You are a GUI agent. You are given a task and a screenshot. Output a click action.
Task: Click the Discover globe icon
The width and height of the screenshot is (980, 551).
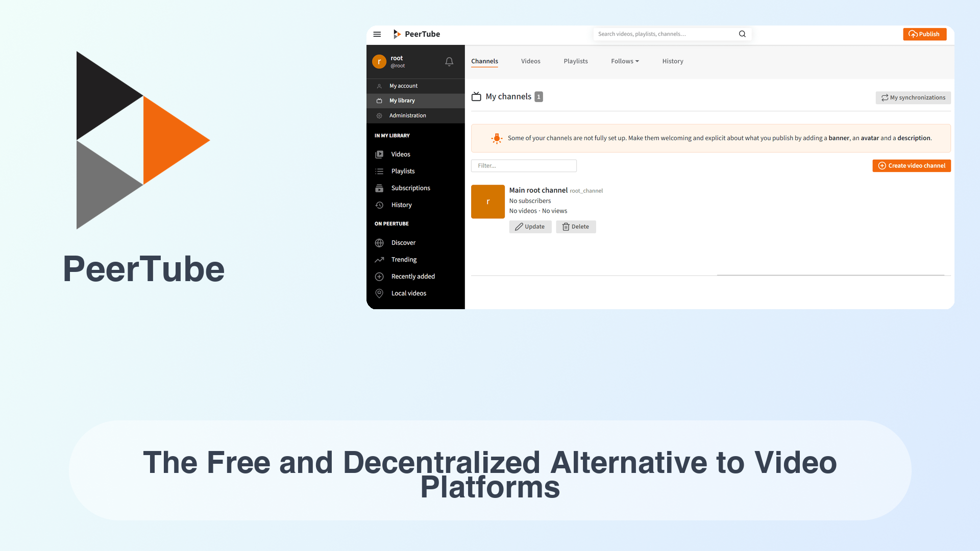click(380, 242)
